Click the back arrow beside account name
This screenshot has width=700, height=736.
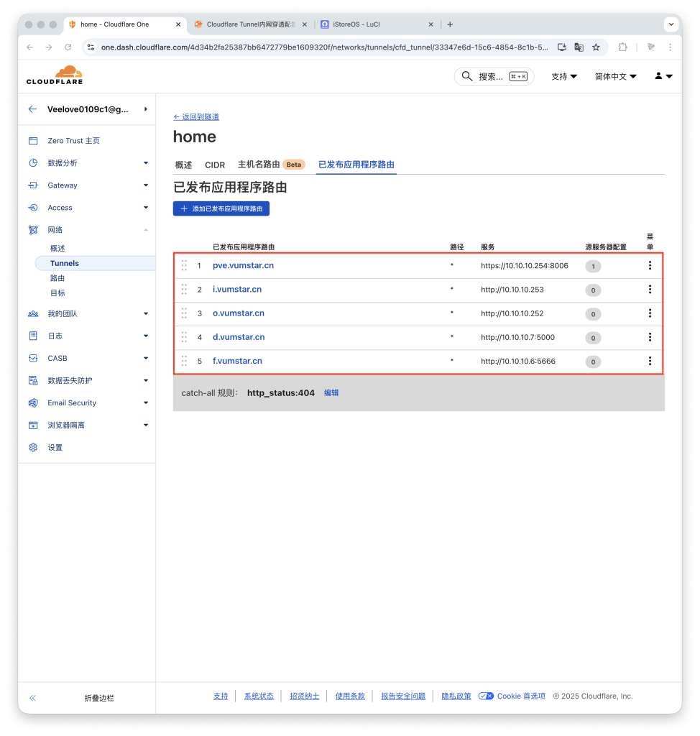click(x=32, y=109)
